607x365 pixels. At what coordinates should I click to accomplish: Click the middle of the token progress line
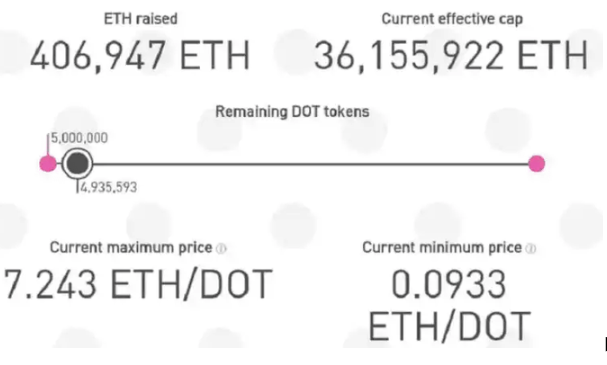(x=310, y=164)
